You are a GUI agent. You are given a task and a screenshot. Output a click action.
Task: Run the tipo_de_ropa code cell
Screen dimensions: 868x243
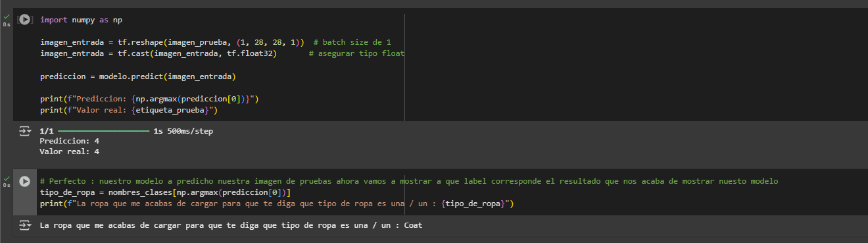point(25,181)
